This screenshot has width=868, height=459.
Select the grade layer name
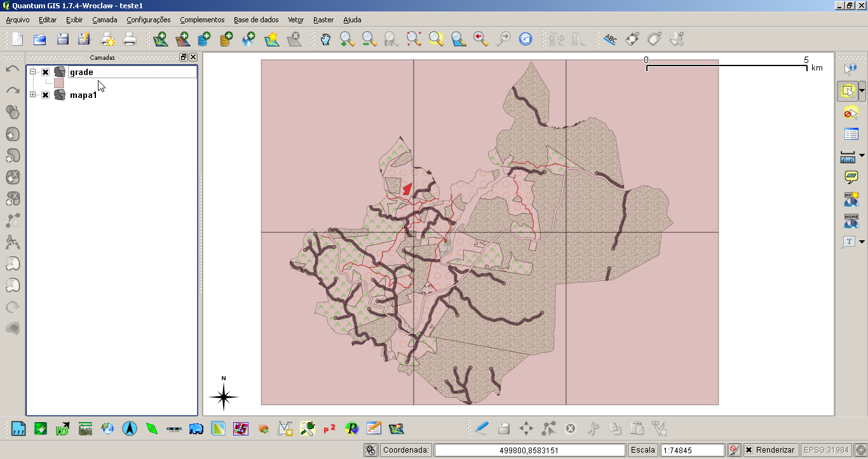tap(81, 72)
